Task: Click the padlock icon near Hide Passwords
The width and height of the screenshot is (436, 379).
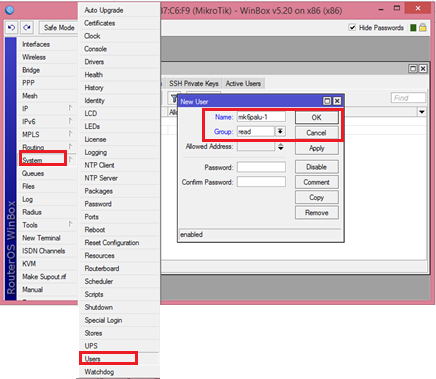Action: coord(423,28)
